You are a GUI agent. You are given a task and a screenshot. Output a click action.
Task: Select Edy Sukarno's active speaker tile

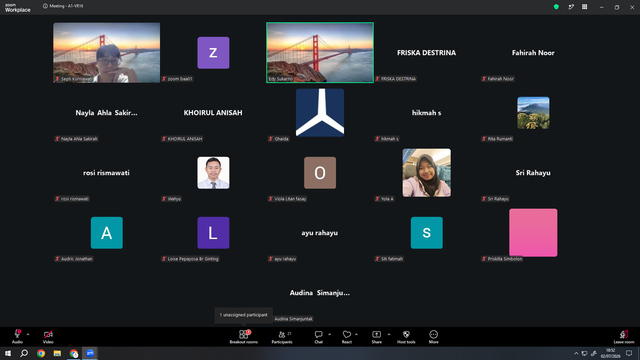[x=320, y=53]
